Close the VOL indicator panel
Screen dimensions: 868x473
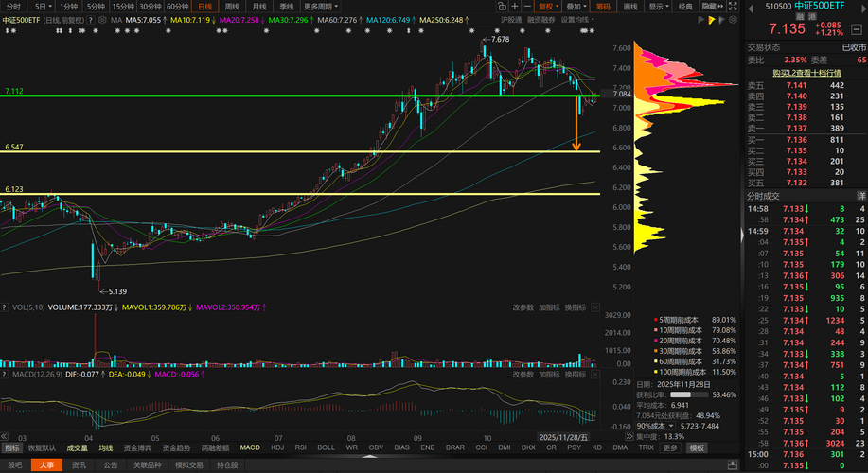coord(595,307)
